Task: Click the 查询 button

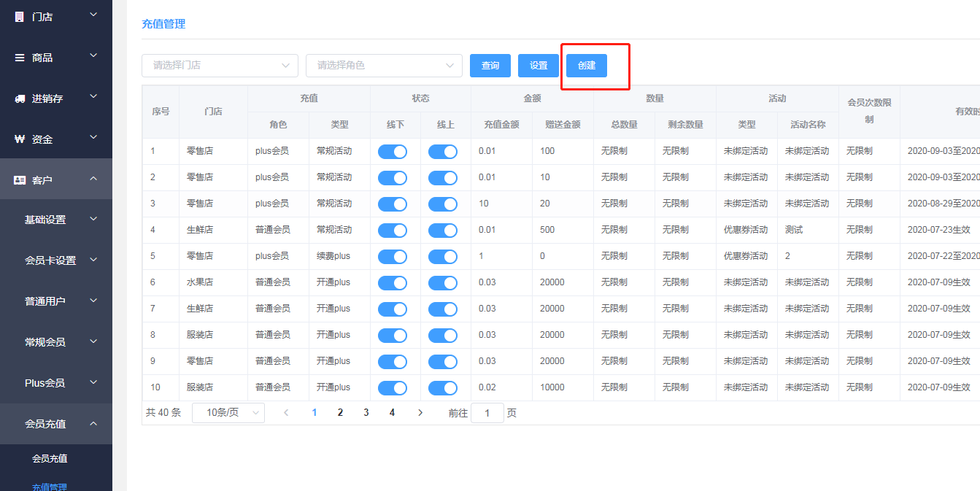Action: pos(490,66)
